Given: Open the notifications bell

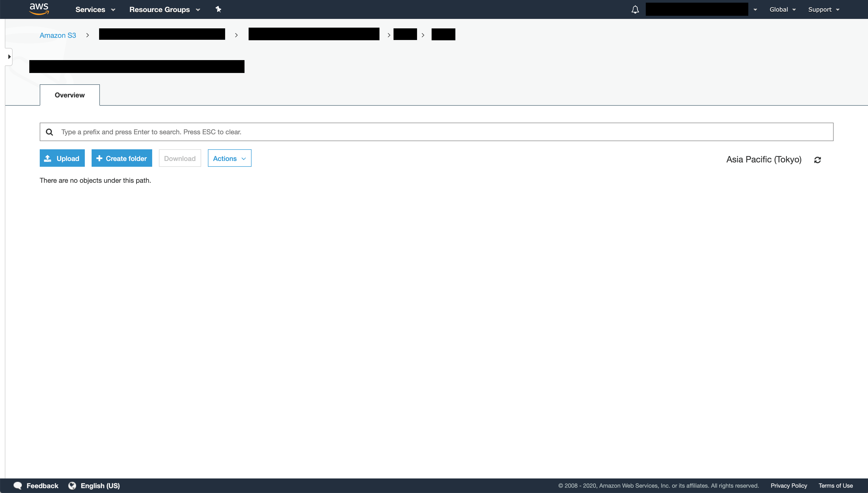Looking at the screenshot, I should click(635, 9).
